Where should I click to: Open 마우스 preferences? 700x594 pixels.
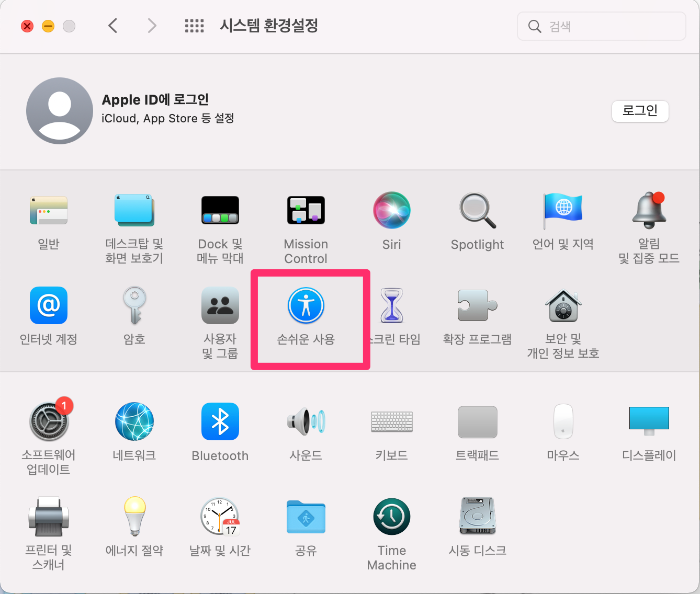point(563,421)
